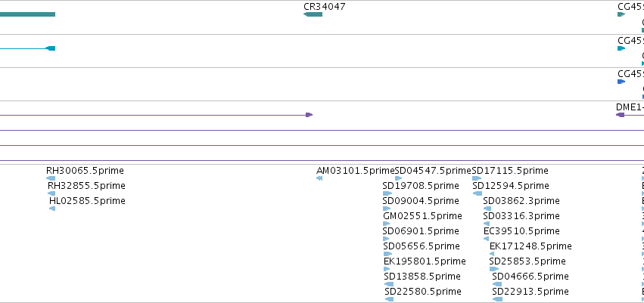This screenshot has height=303, width=644.
Task: Open the EC39510.5prime label
Action: (x=521, y=230)
